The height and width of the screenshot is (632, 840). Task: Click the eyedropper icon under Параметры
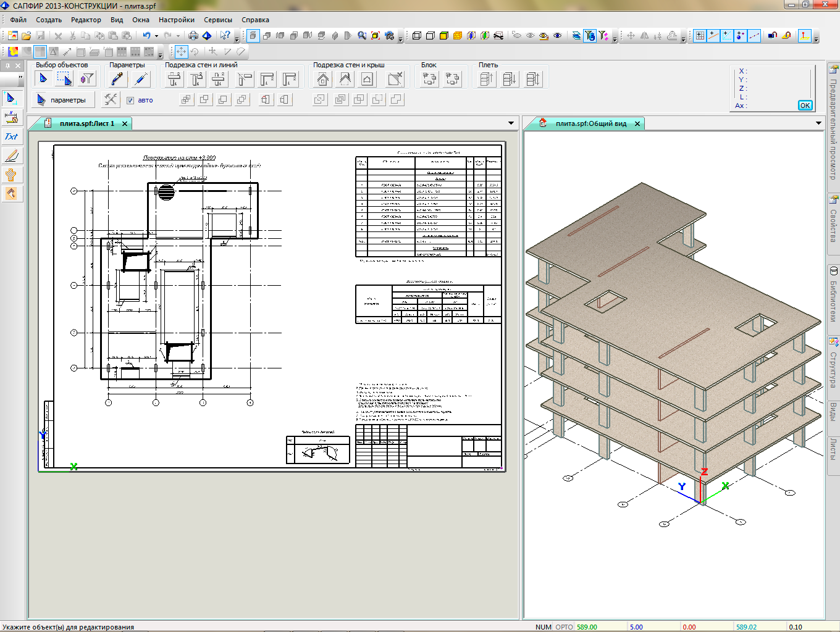[x=117, y=79]
